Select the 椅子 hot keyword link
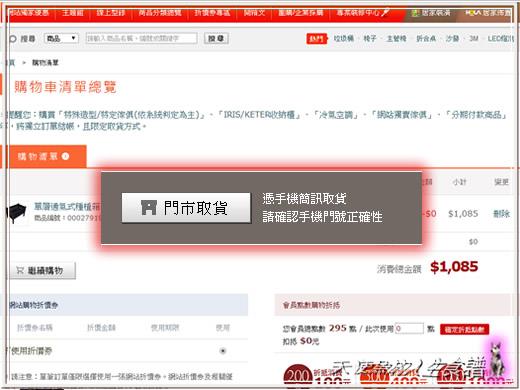The width and height of the screenshot is (520, 390). pos(370,39)
